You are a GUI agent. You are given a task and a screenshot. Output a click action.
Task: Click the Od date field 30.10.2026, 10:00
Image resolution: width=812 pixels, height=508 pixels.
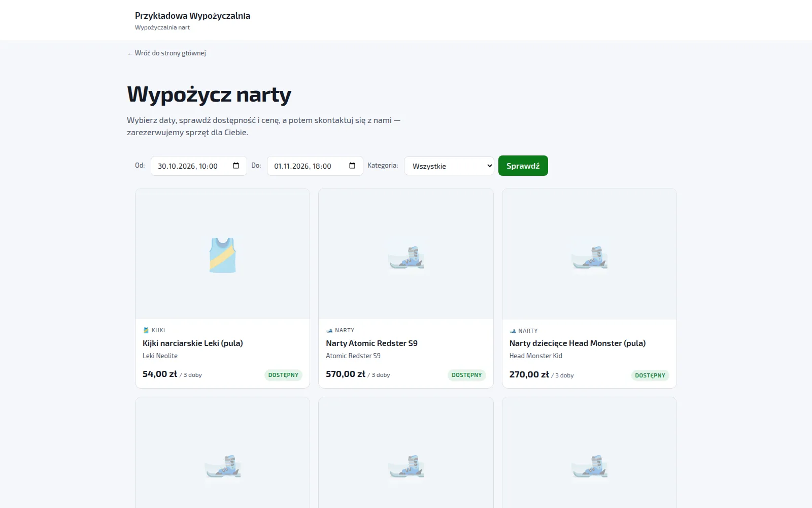tap(199, 166)
